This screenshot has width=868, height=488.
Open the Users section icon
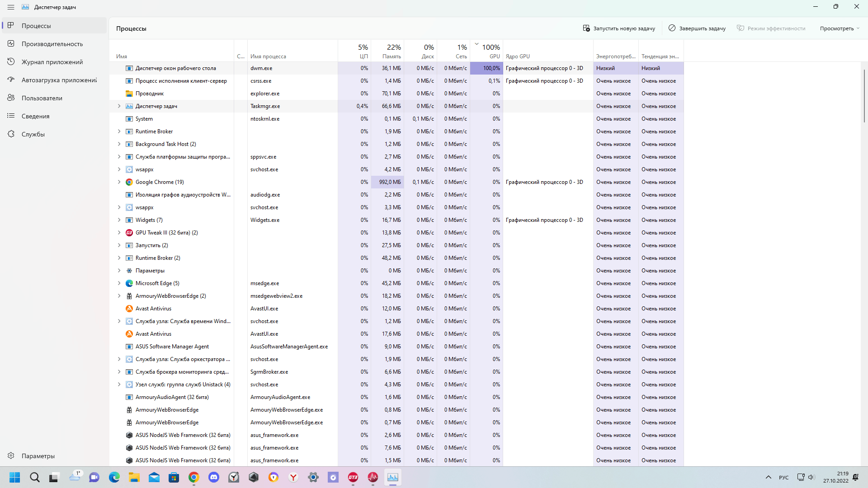(11, 98)
